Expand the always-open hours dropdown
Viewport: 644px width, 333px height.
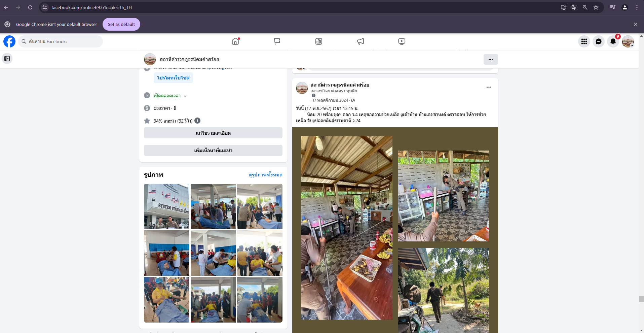coord(185,96)
